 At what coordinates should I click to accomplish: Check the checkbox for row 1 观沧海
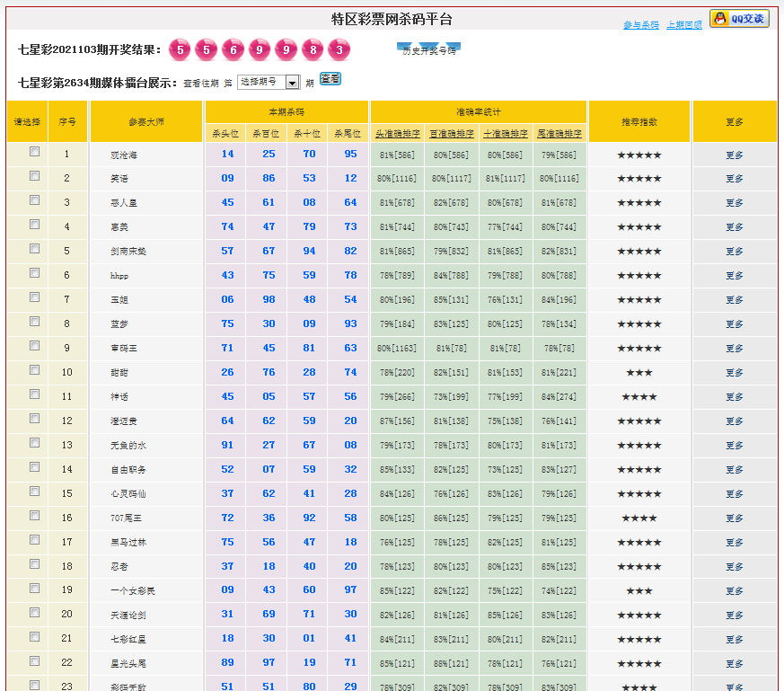pyautogui.click(x=34, y=153)
